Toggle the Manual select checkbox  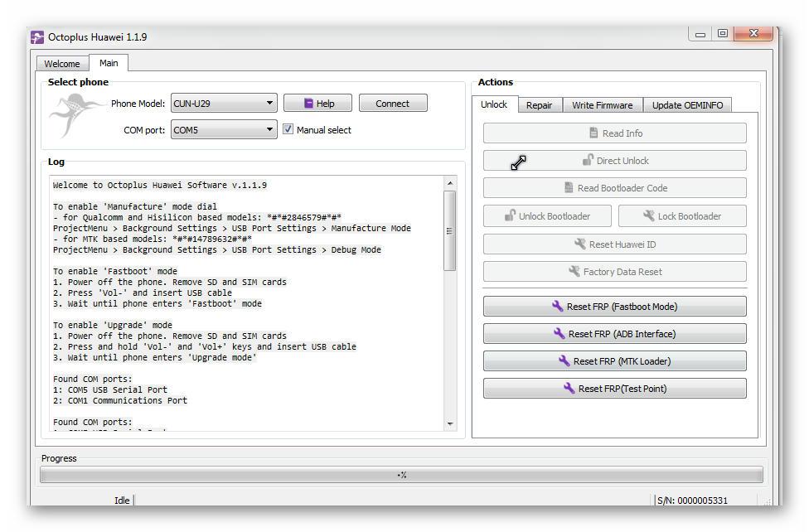coord(288,129)
